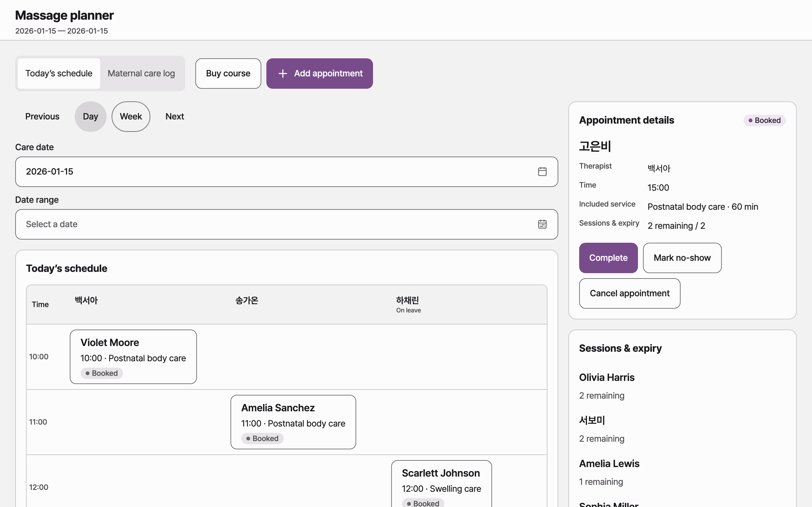
Task: Click Mark no-show button
Action: 682,258
